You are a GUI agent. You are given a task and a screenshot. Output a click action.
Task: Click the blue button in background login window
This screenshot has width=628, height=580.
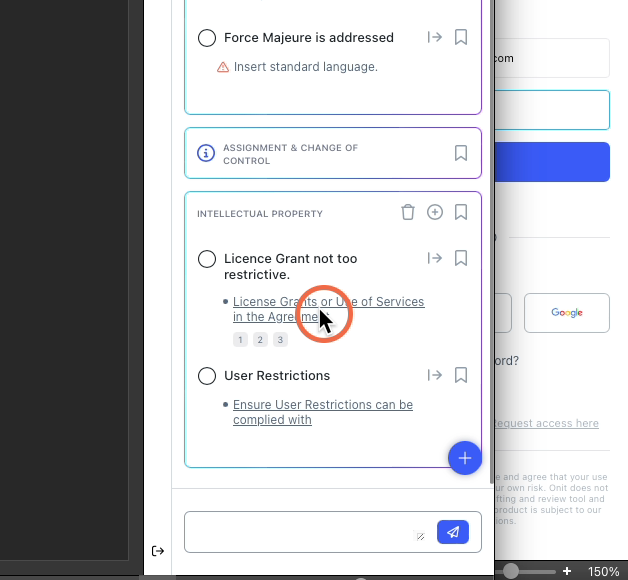[x=552, y=162]
